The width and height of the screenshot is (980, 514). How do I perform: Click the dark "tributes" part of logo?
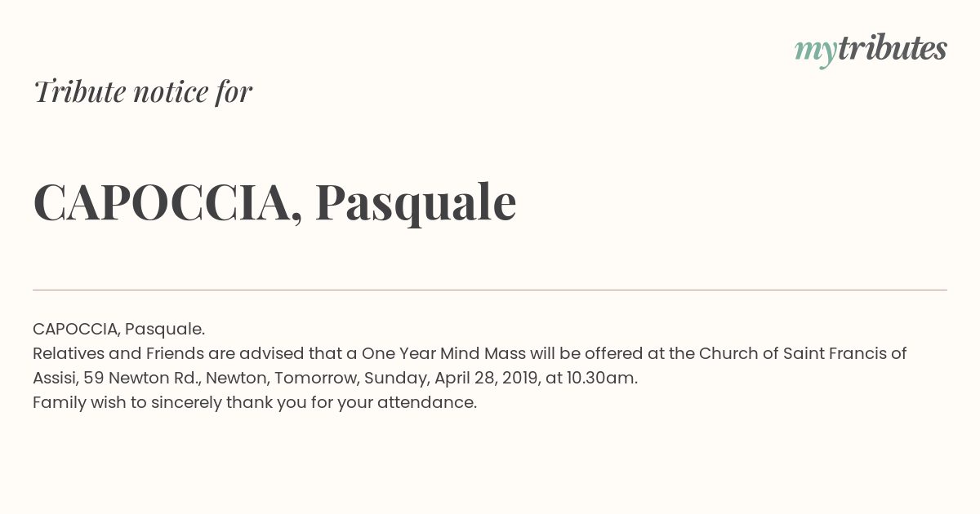click(892, 48)
